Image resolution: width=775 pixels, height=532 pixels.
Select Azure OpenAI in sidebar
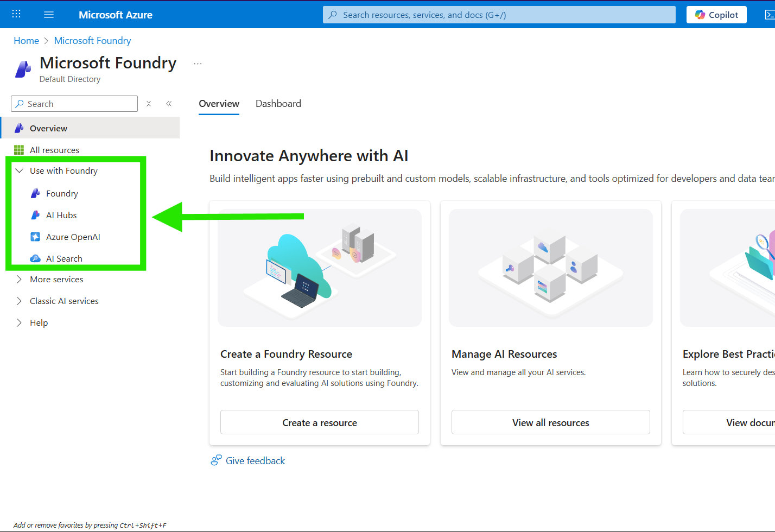click(73, 237)
